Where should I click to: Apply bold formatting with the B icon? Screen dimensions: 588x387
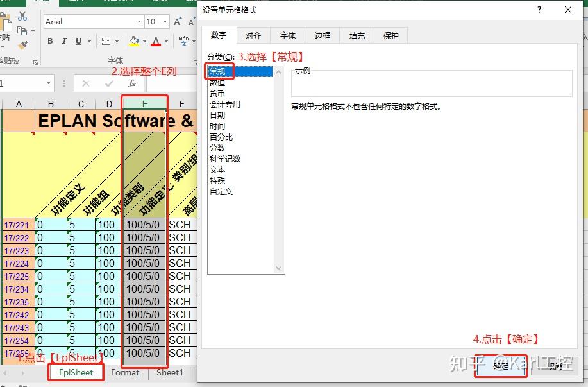50,40
